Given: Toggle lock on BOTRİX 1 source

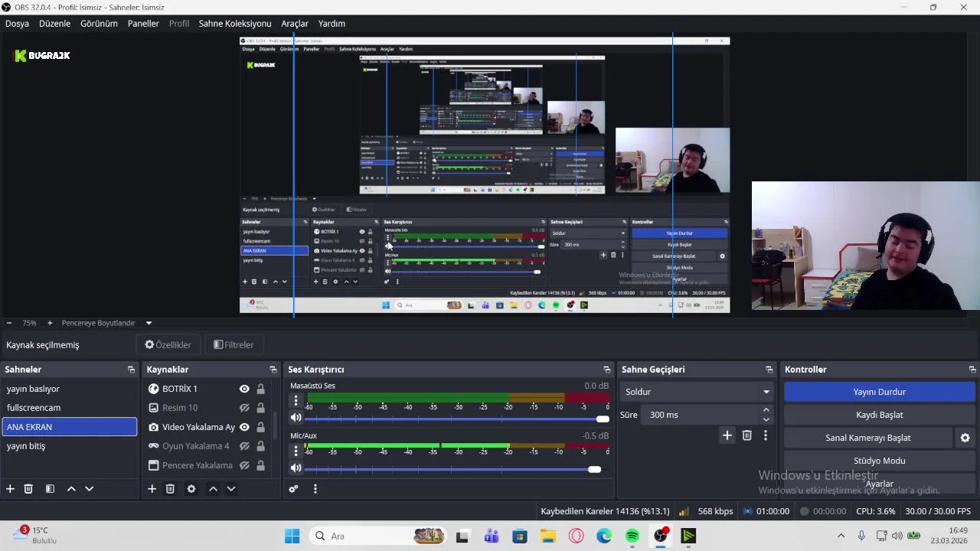Looking at the screenshot, I should (260, 389).
